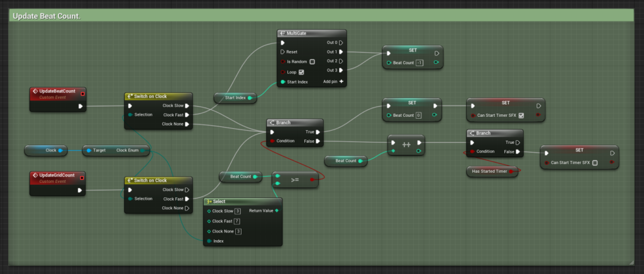Click the greater-or-equal (>=) comparison node
Screen dimensions: 644x274
(294, 179)
